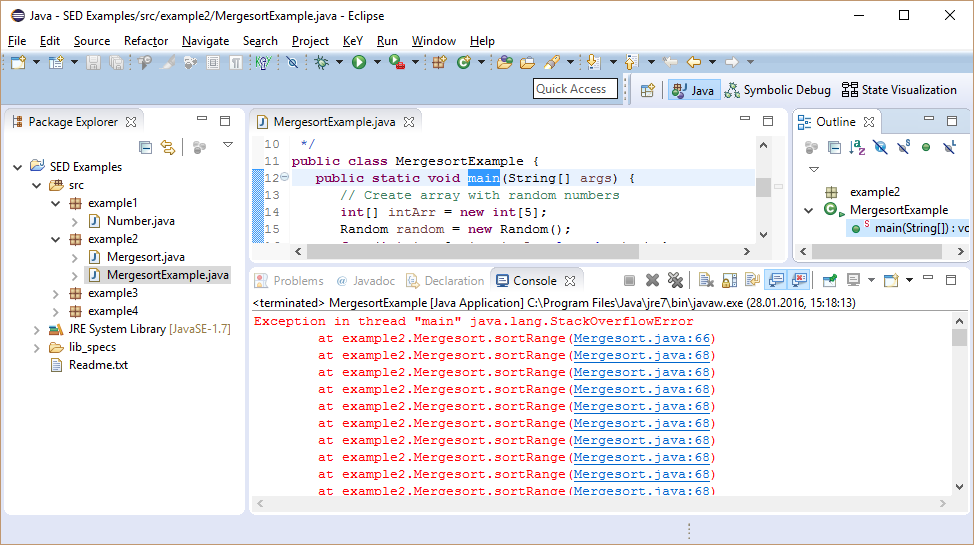Open Outline view menu triangle
This screenshot has width=974, height=545.
[814, 169]
